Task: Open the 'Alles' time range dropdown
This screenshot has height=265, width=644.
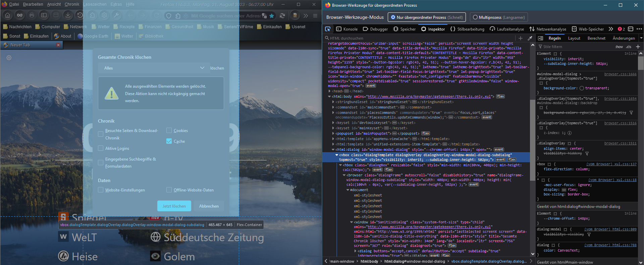Action: [x=154, y=68]
